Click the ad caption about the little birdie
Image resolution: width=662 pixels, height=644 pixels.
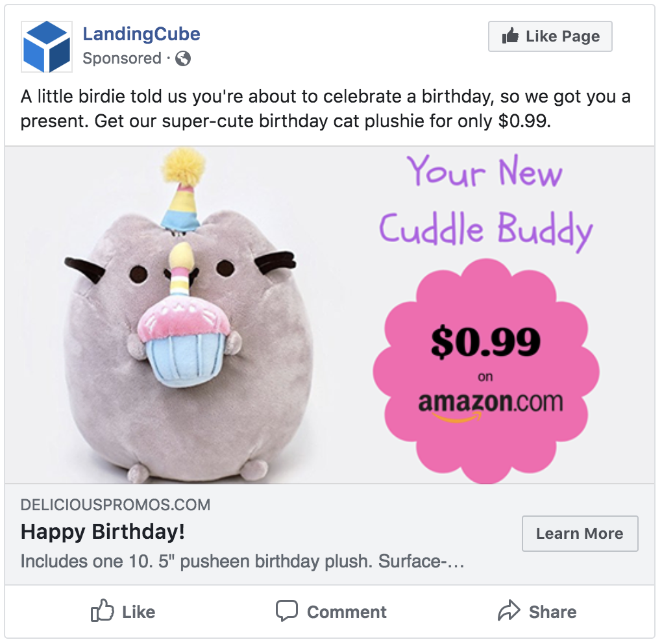click(x=326, y=109)
